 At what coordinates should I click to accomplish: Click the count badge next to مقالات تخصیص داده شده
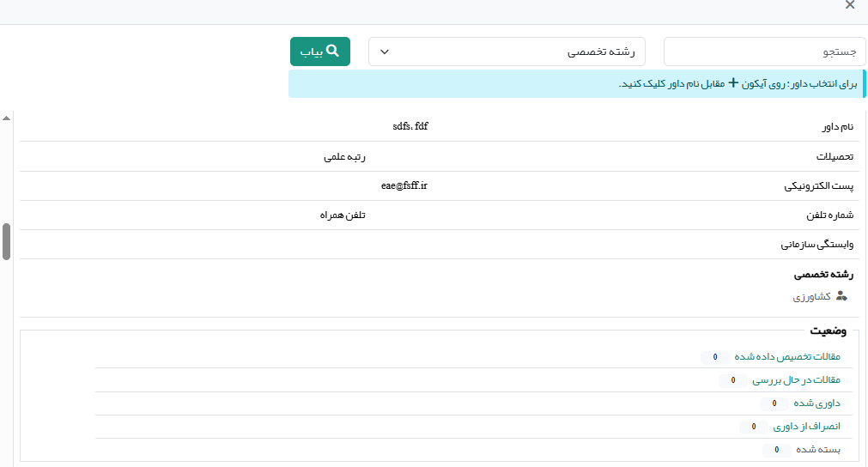[x=714, y=357]
